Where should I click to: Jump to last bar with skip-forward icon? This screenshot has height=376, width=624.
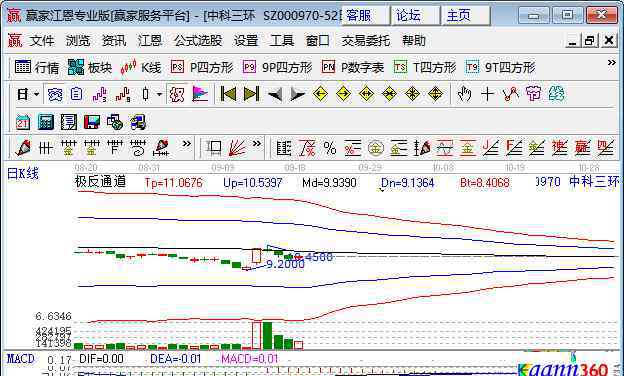tap(252, 94)
